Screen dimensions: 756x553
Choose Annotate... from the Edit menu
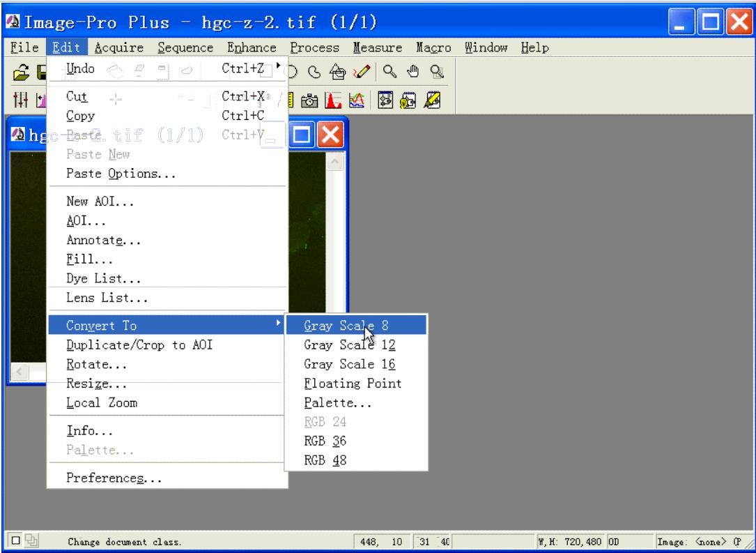(168, 240)
